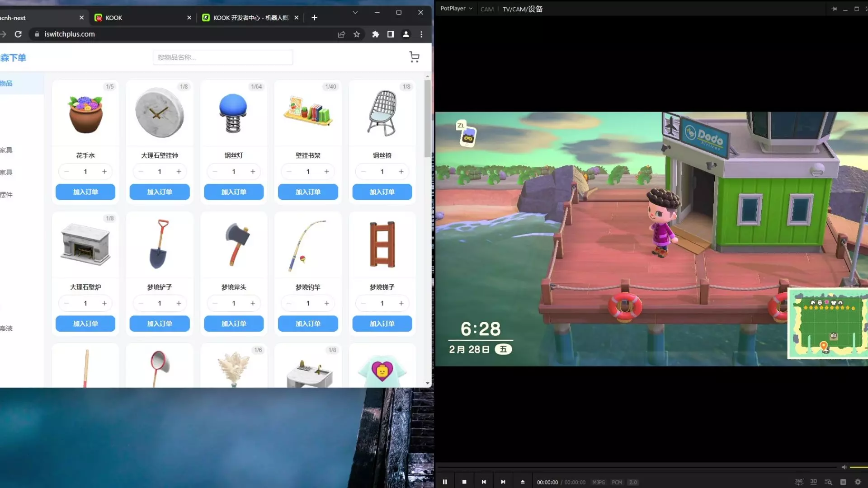Open Chrome extensions puzzle icon
Image resolution: width=868 pixels, height=488 pixels.
pos(375,34)
